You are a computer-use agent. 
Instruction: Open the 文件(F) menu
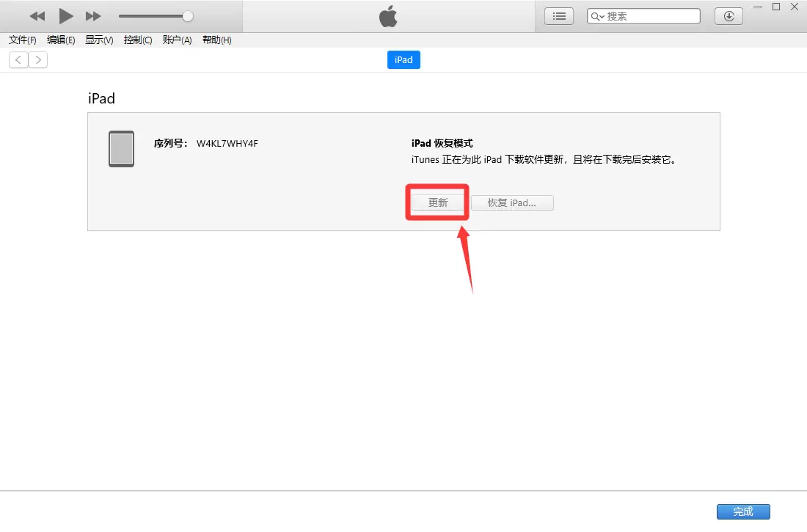click(x=23, y=40)
